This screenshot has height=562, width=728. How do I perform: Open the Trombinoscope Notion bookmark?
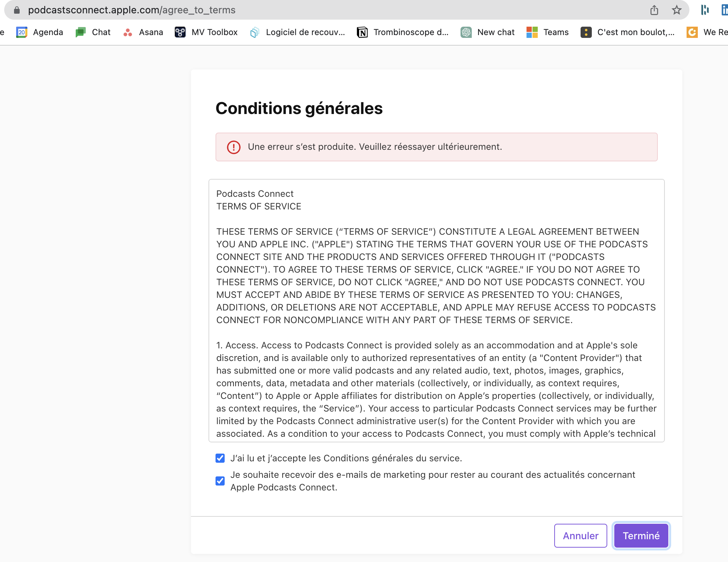(x=403, y=32)
